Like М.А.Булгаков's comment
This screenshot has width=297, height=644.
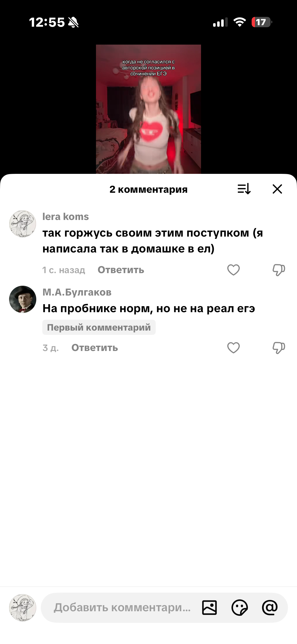[x=233, y=348]
